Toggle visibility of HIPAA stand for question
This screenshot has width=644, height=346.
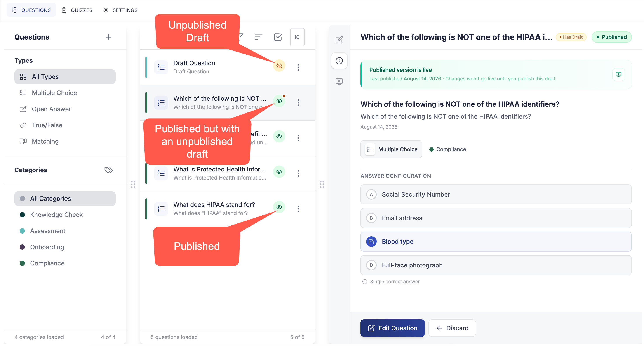279,207
